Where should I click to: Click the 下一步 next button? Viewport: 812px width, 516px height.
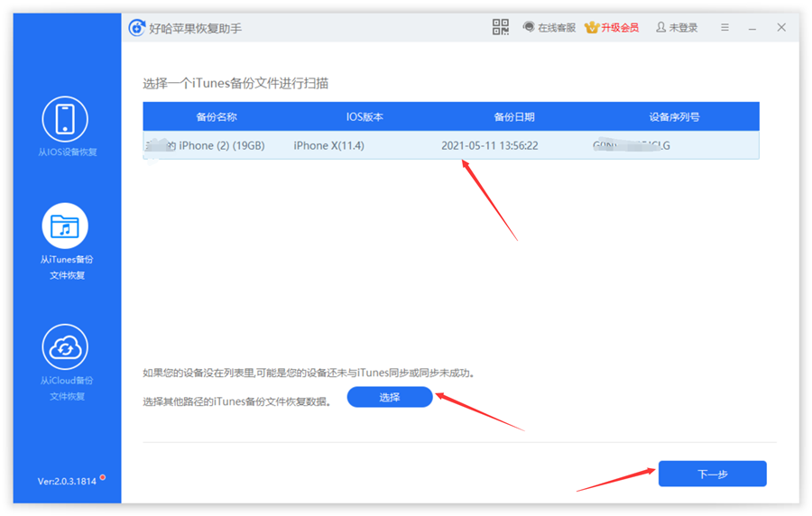click(712, 474)
